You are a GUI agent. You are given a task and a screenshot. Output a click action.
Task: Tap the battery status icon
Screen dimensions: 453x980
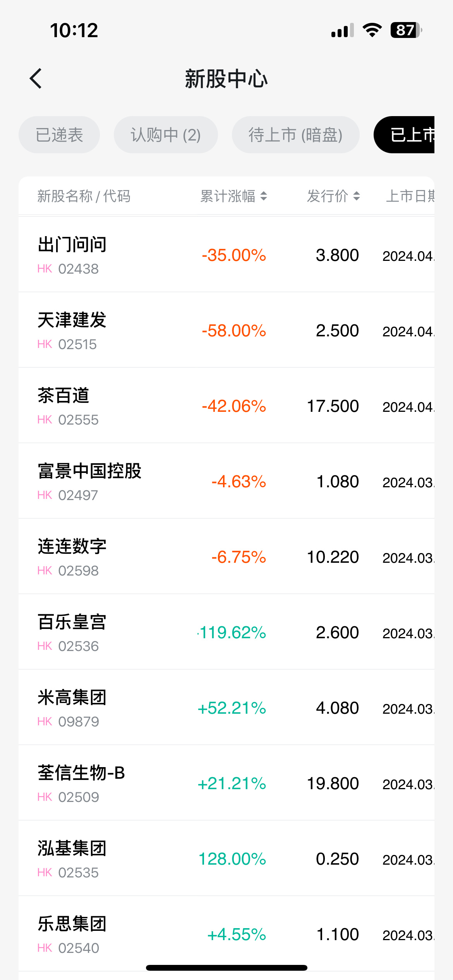[406, 30]
